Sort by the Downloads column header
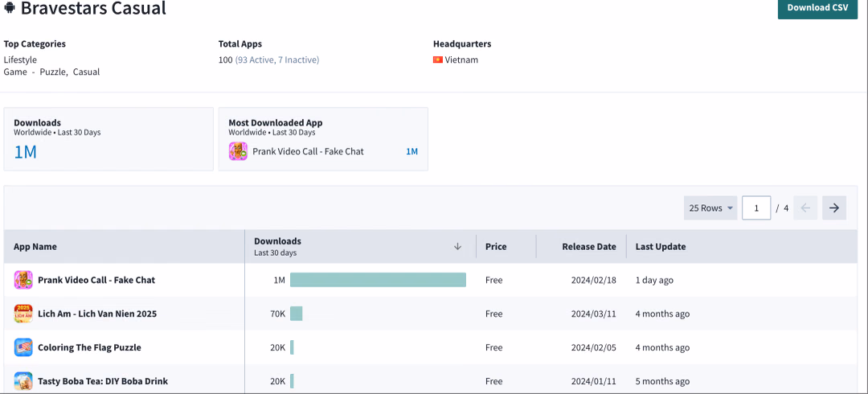 pos(277,241)
